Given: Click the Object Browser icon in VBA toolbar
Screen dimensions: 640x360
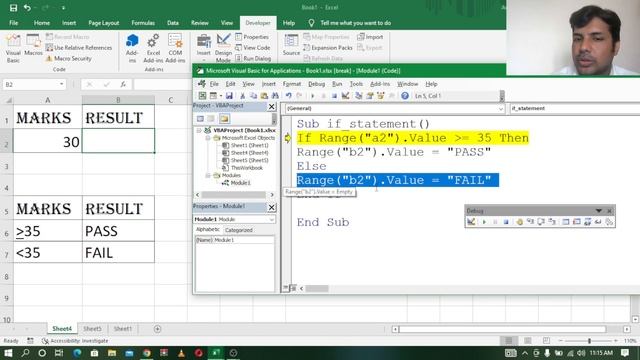Looking at the screenshot, I should (x=381, y=96).
